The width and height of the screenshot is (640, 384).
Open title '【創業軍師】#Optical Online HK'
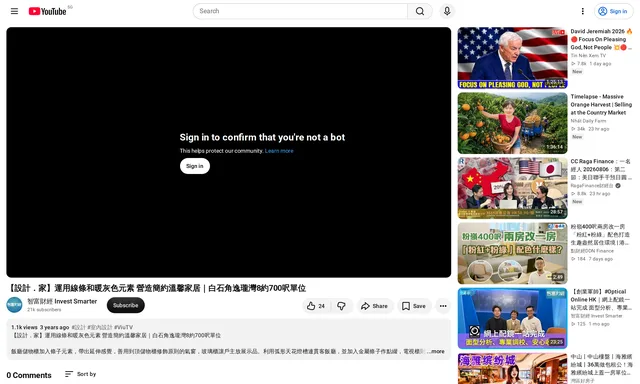click(601, 300)
